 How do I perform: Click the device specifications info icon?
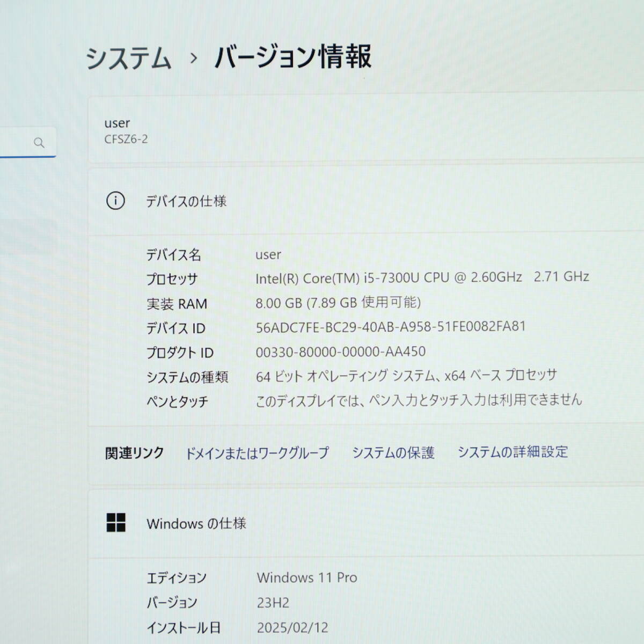115,201
